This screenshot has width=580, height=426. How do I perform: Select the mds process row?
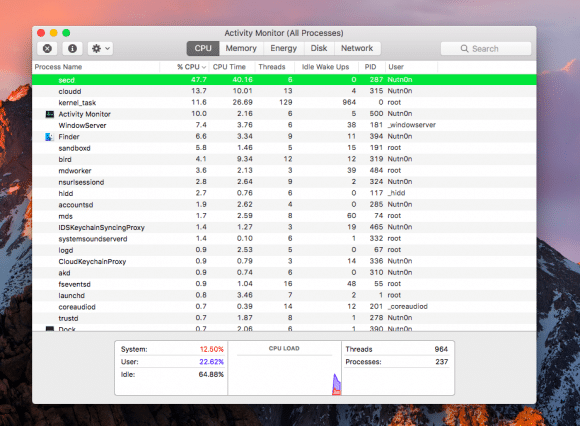pyautogui.click(x=284, y=216)
